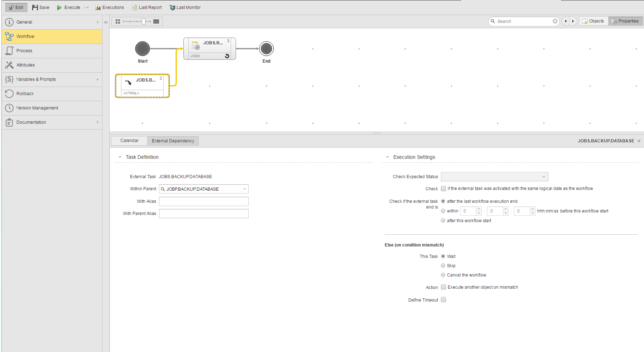Select the Skip radio option
Image resolution: width=644 pixels, height=352 pixels.
tap(443, 265)
